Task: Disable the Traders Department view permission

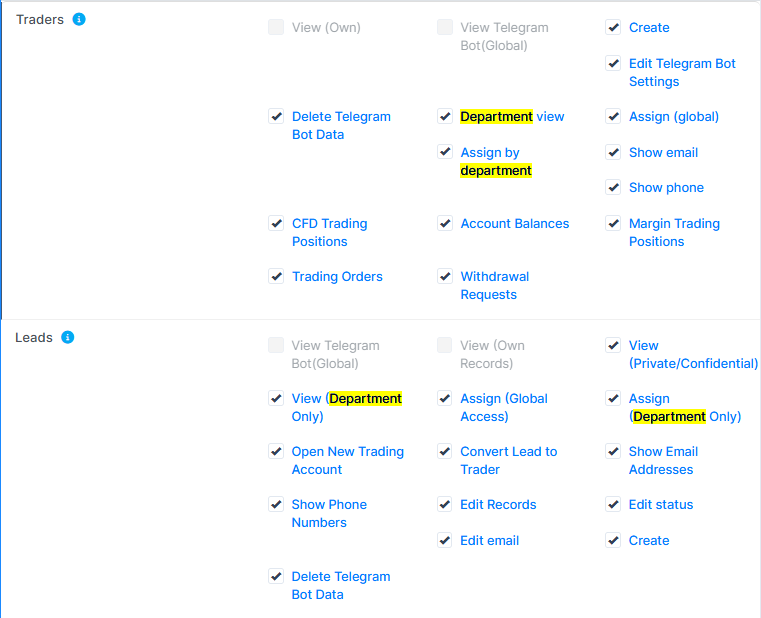Action: tap(445, 117)
